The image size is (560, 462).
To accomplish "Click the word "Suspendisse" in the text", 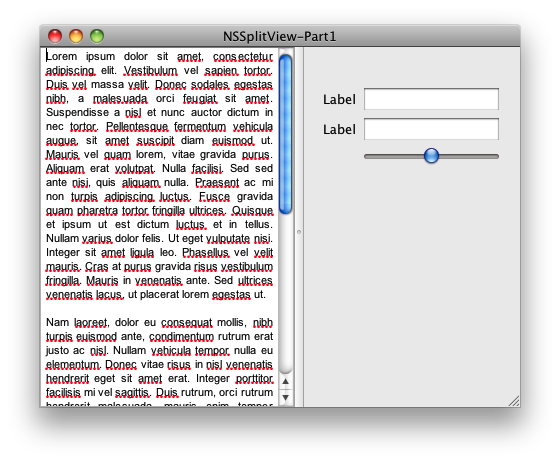I will tap(77, 112).
